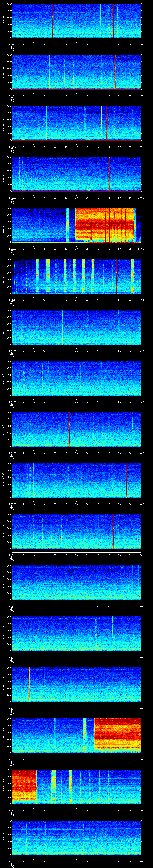
Task: Select the spectrogram panel starting at 4:21:00
Action: 77,276
